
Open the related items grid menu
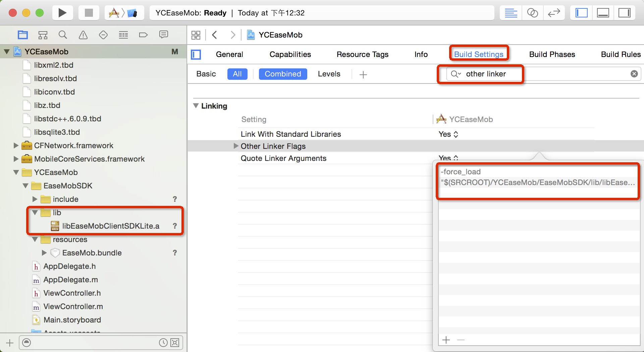pos(196,35)
